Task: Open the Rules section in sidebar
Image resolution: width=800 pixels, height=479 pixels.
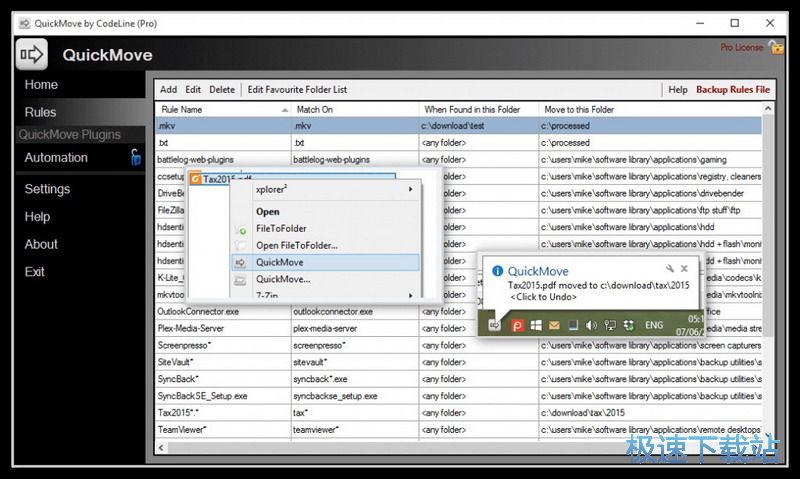Action: click(41, 112)
